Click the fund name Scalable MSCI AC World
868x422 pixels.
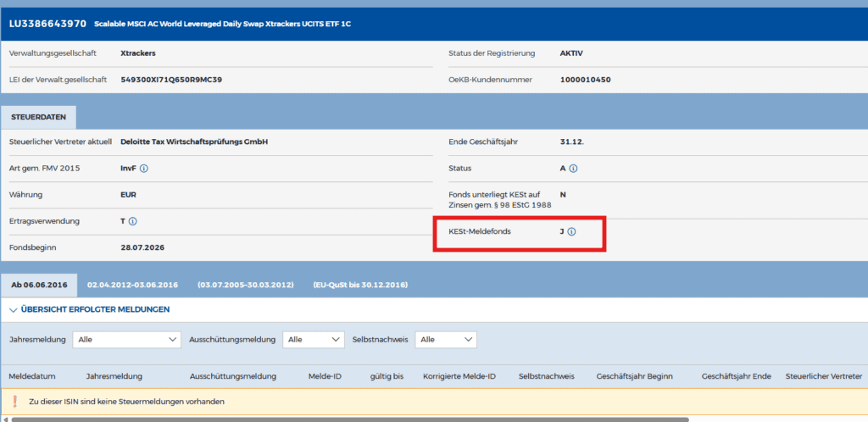click(x=223, y=25)
